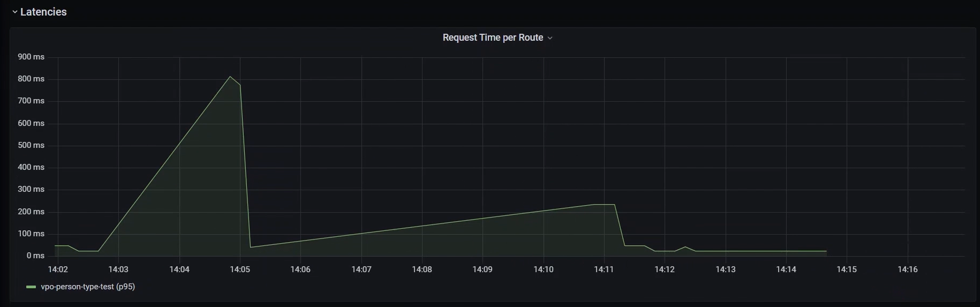Click the 0 ms y-axis label

click(x=35, y=256)
